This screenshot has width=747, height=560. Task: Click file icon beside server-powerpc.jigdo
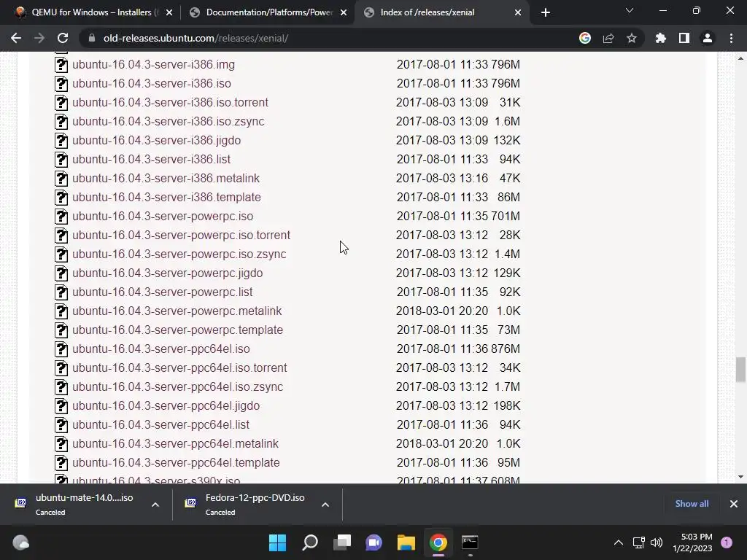[x=61, y=274]
